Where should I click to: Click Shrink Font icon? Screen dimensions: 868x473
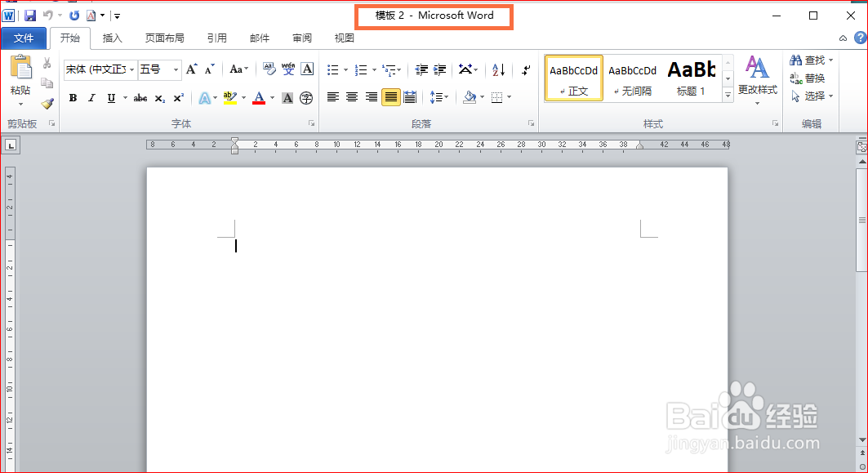coord(209,69)
